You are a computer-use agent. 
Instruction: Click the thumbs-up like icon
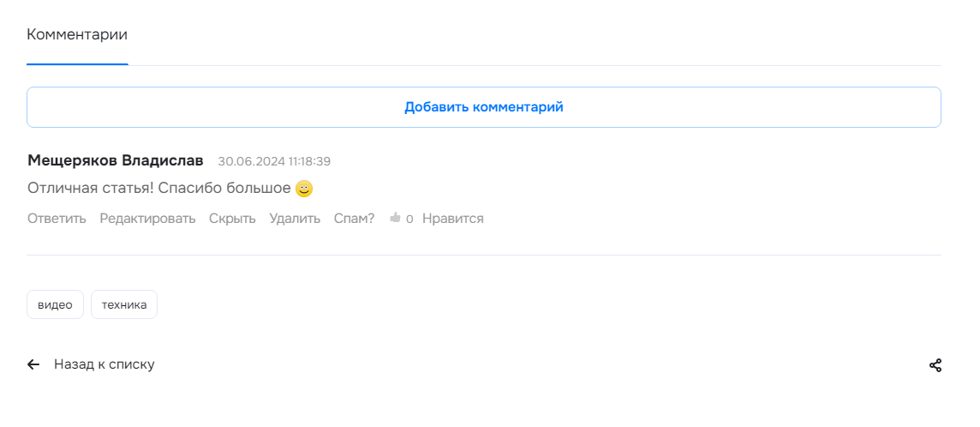[x=395, y=218]
